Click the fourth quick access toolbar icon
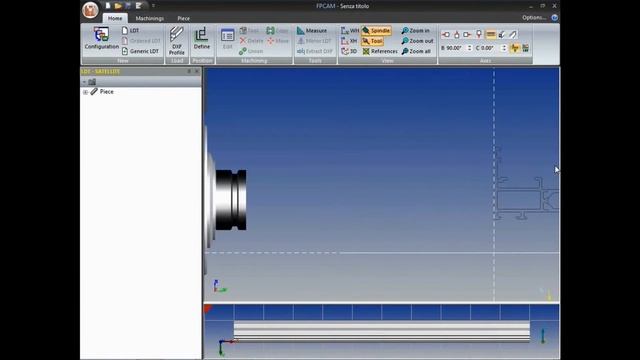640x360 pixels. (x=139, y=6)
